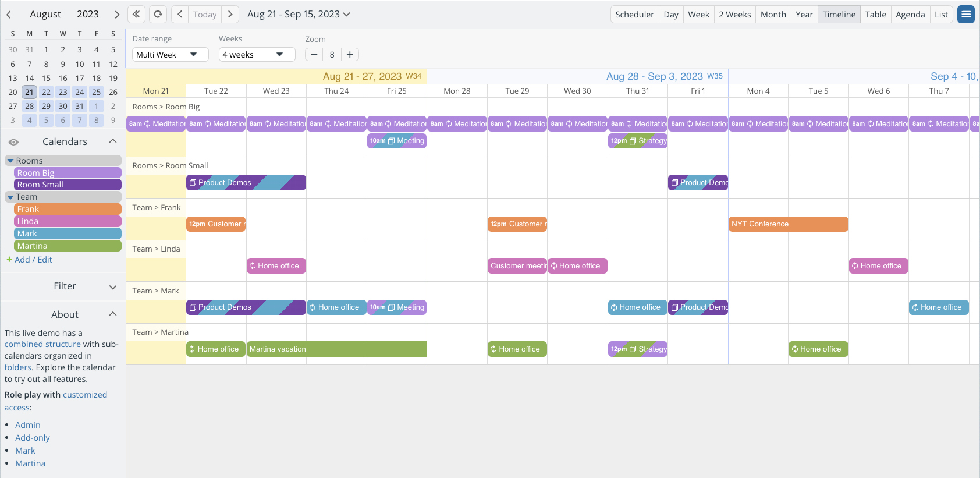980x478 pixels.
Task: Toggle the Room Small calendar
Action: pos(68,185)
